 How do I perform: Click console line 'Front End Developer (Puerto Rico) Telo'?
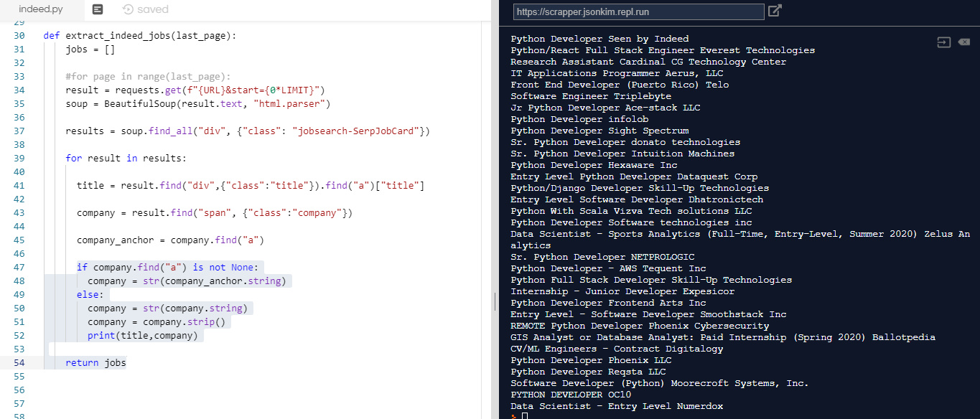pyautogui.click(x=620, y=85)
